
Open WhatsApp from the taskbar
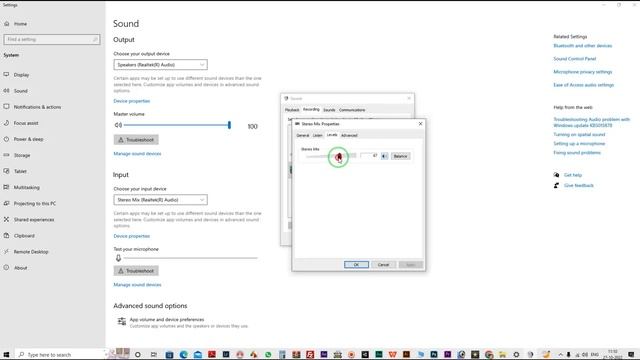[x=268, y=354]
